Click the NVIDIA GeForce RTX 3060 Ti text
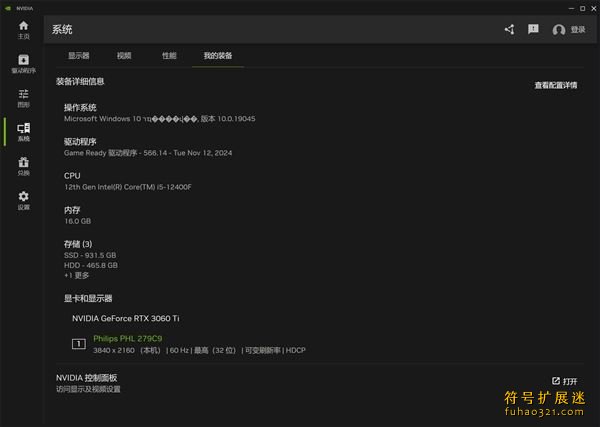Image resolution: width=600 pixels, height=427 pixels. pyautogui.click(x=126, y=318)
